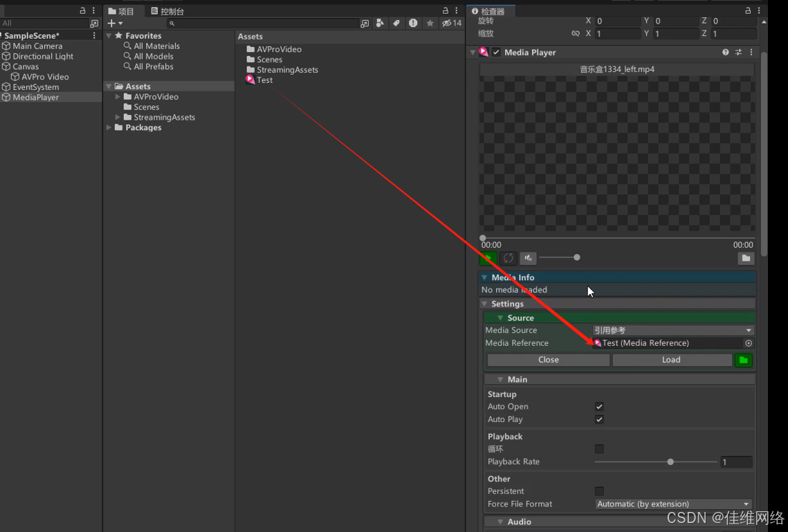The height and width of the screenshot is (532, 788).
Task: Click the rotation 旋转 X value field
Action: [x=618, y=21]
